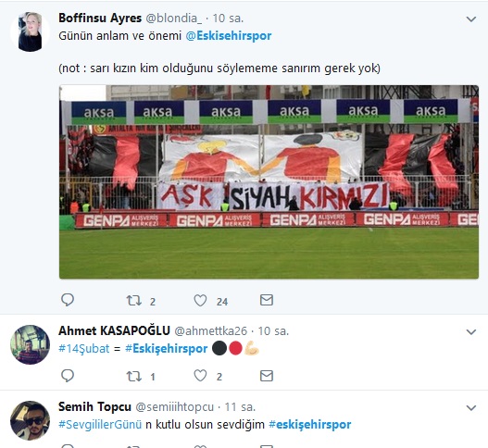Click the #SevgililerGünü hashtag

[x=100, y=424]
